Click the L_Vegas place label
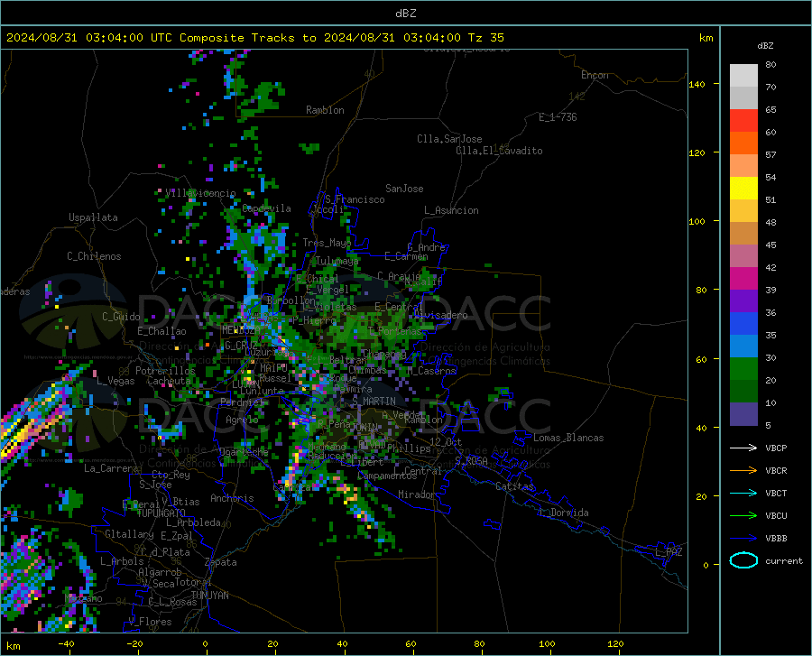 [115, 381]
